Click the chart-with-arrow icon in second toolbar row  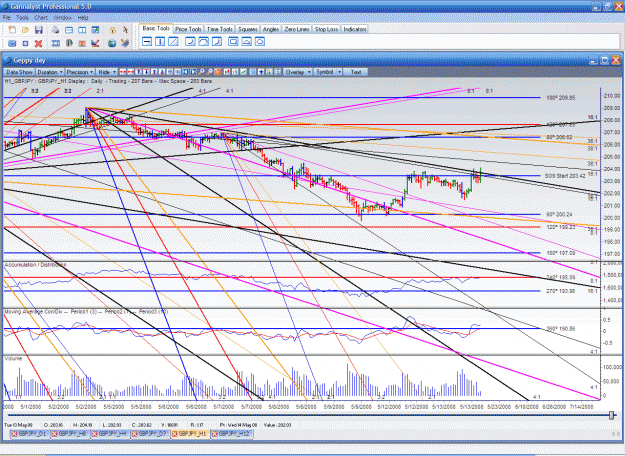pyautogui.click(x=95, y=43)
